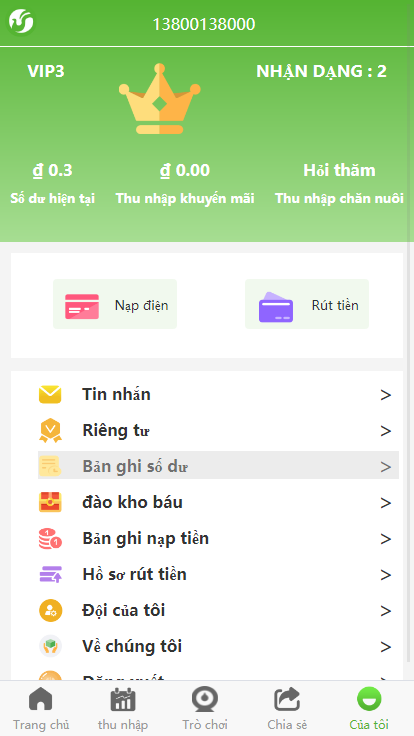This screenshot has width=414, height=736.
Task: Tap the Nạp điện recharge button
Action: click(x=115, y=304)
